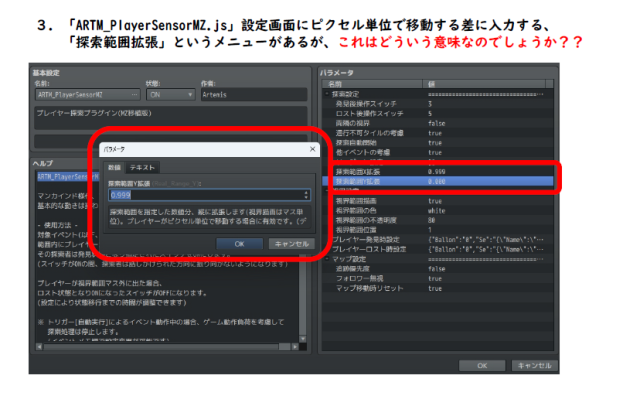Screen dimensions: 640x406
Task: Click the 作者 field showing Artemis
Action: tap(253, 94)
